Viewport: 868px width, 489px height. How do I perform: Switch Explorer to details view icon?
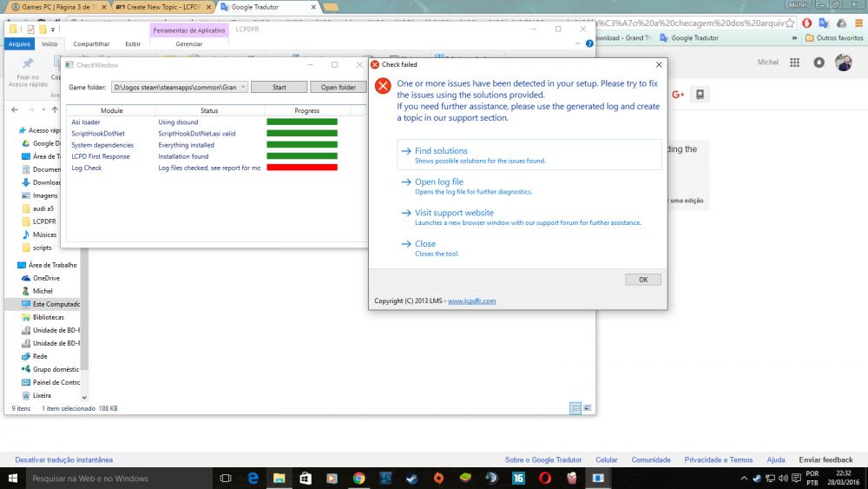tap(575, 408)
